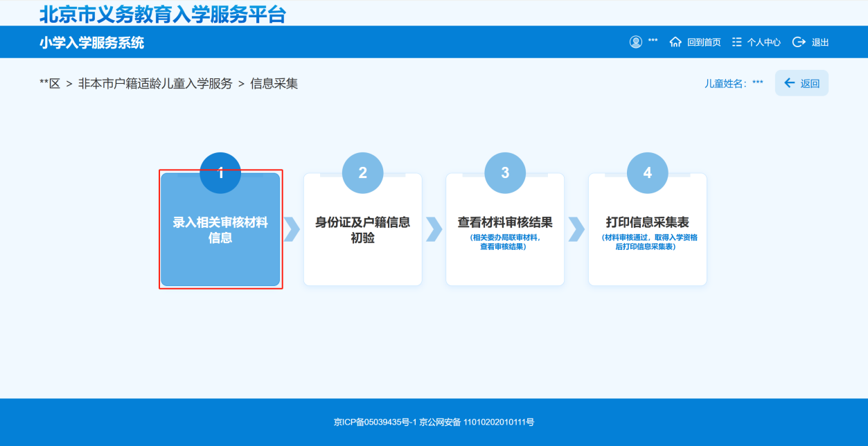This screenshot has width=868, height=446.
Task: Click the step number 3 circle
Action: 505,173
